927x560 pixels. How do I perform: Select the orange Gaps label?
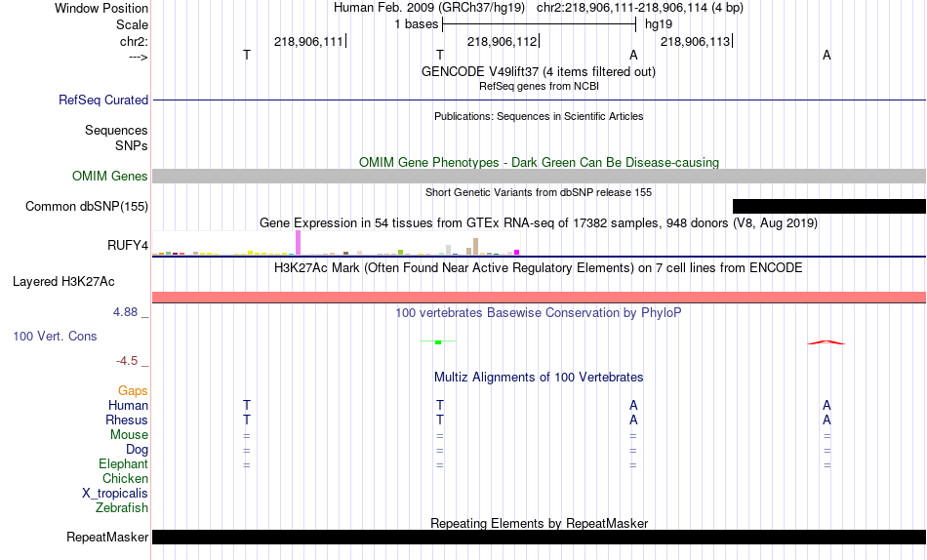coord(133,390)
